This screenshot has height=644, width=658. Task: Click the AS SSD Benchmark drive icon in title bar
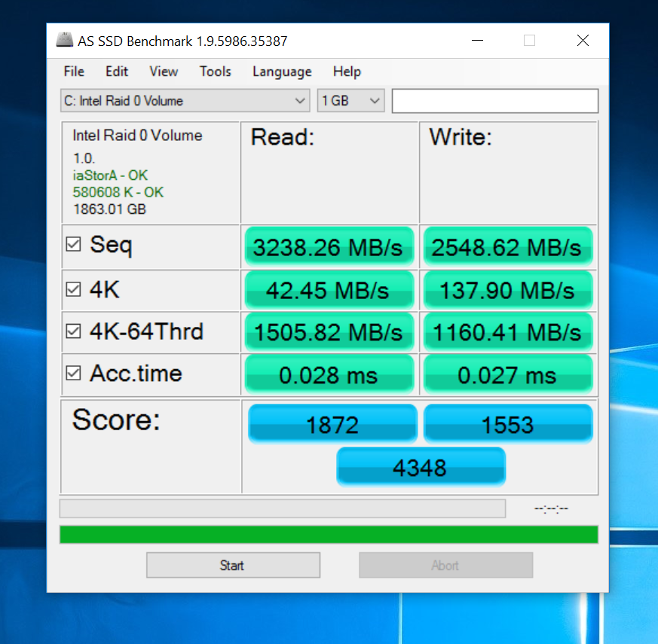65,40
